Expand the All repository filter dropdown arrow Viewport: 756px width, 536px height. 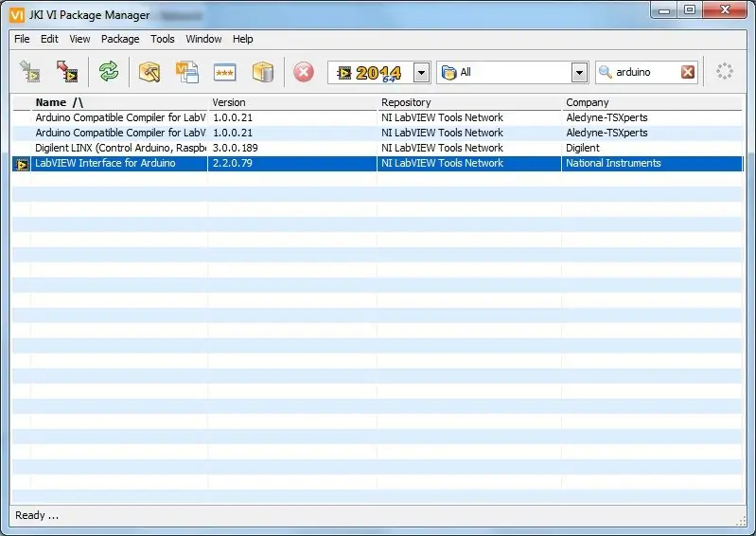coord(579,72)
